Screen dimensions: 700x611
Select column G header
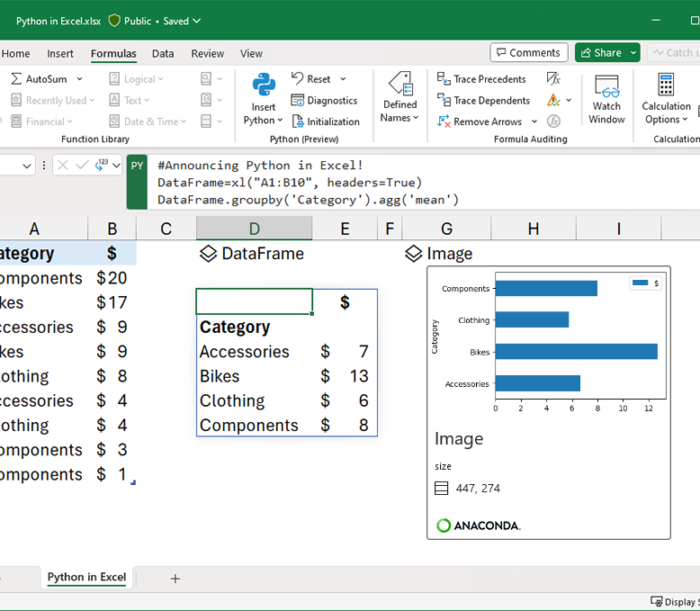pos(446,229)
